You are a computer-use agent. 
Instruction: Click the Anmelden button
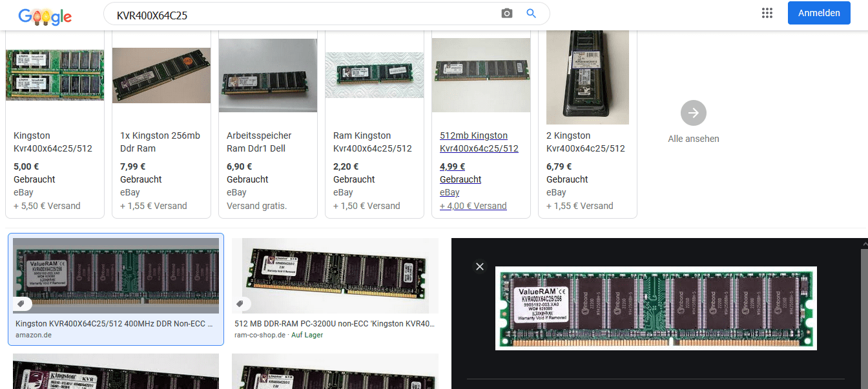click(x=819, y=13)
